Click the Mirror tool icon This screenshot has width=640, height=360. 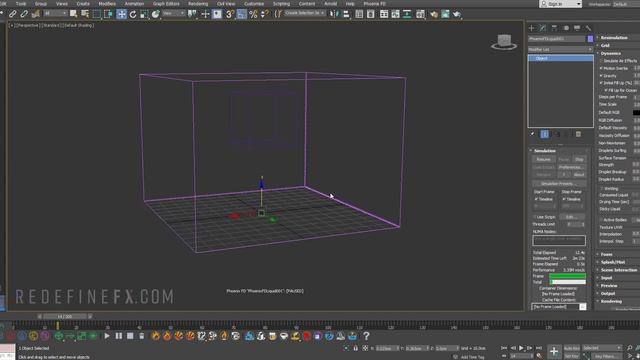coord(334,14)
